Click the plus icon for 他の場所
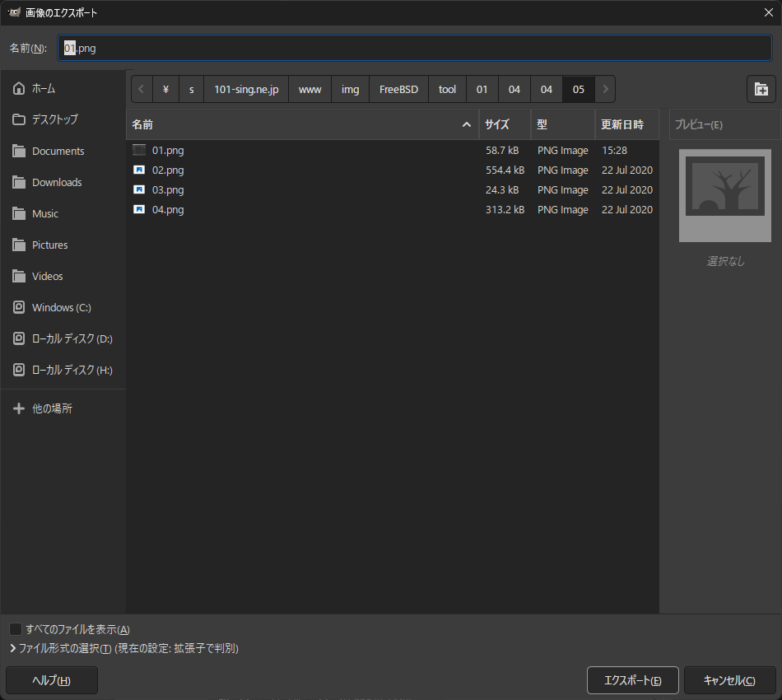Screen dimensions: 782x700 point(18,408)
